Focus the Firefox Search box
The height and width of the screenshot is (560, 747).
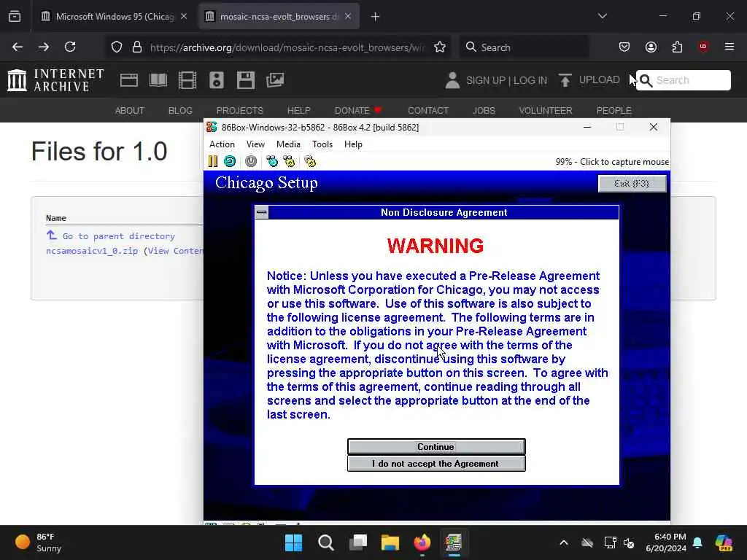(x=524, y=47)
